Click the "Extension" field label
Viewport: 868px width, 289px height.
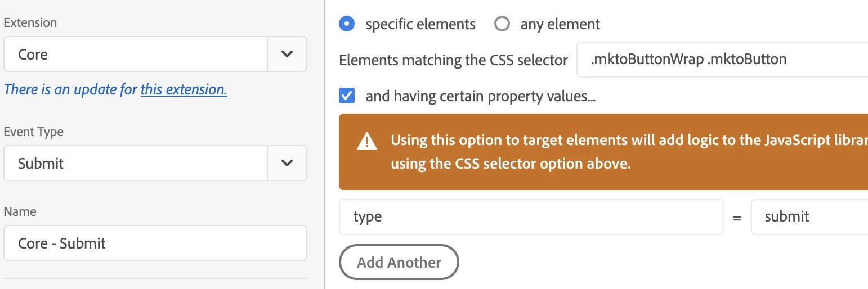click(30, 23)
